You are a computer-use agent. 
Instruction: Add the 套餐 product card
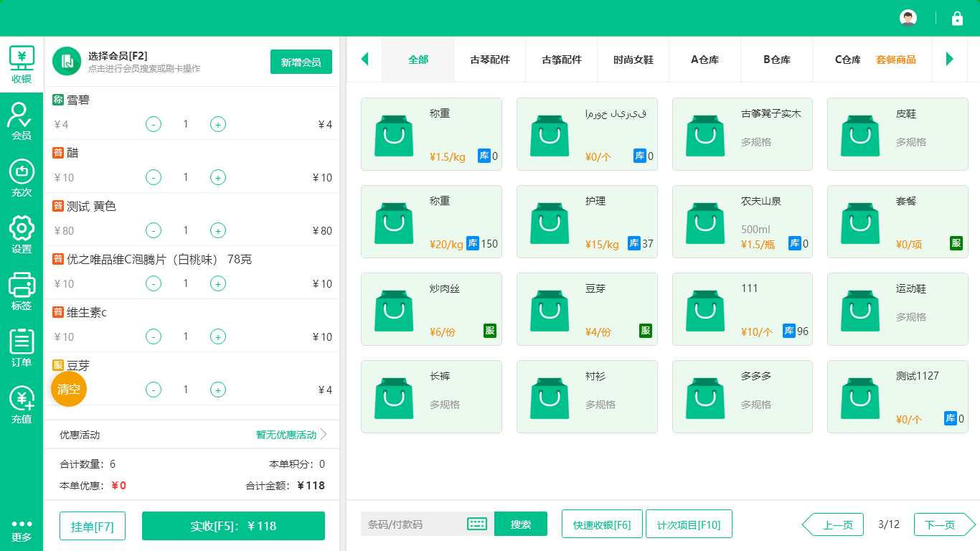click(x=897, y=222)
